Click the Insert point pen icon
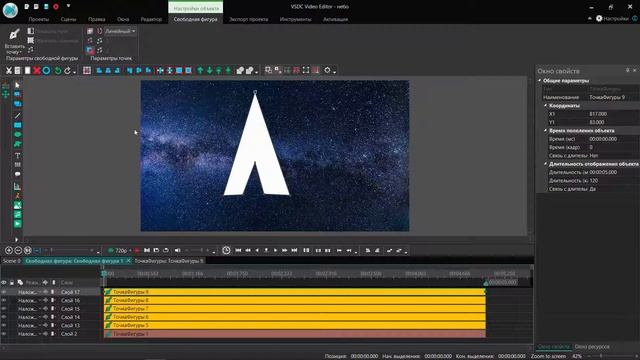The image size is (640, 360). coord(14,34)
